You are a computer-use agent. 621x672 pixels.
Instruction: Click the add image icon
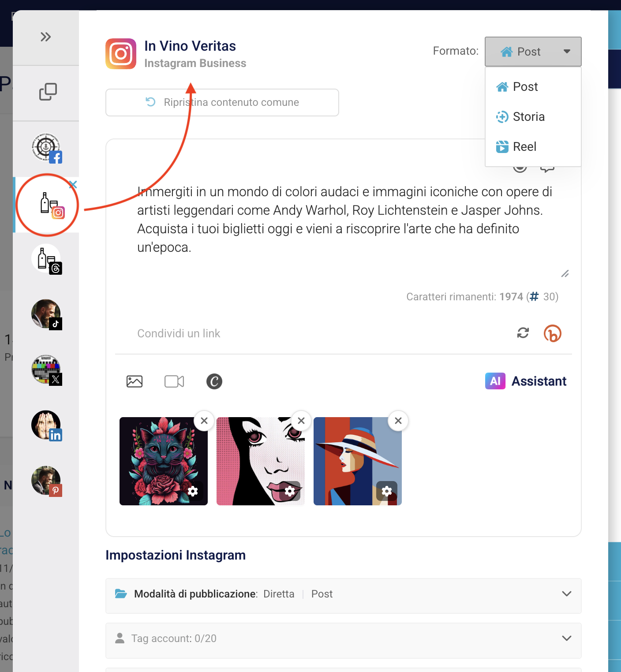click(135, 381)
